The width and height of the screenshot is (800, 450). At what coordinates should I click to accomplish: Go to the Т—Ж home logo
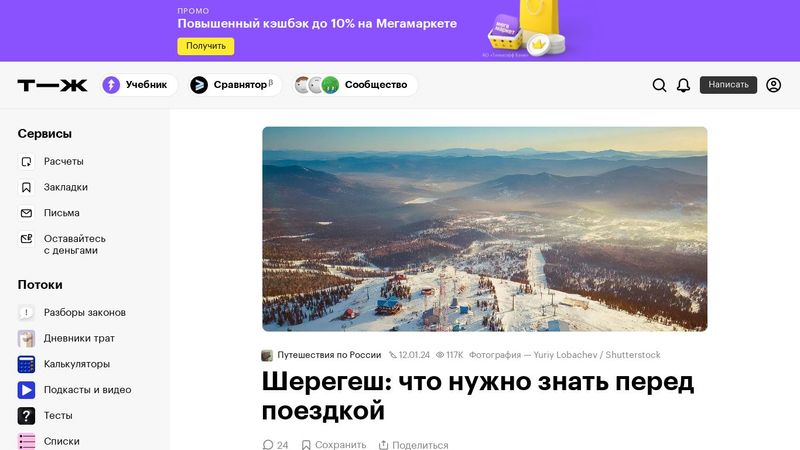coord(53,85)
